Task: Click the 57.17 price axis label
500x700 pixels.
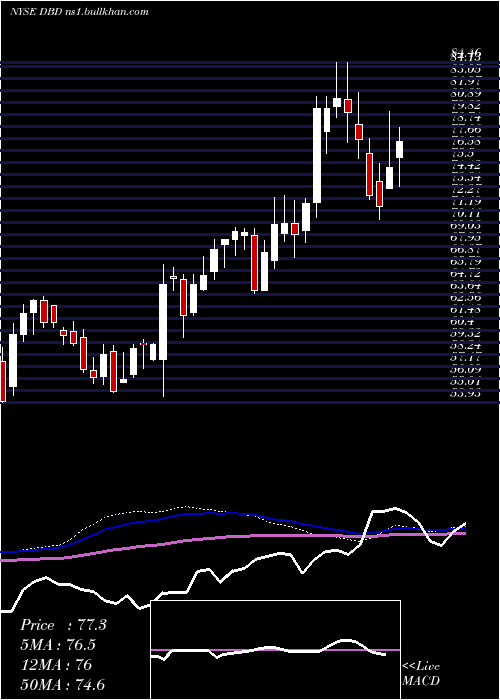Action: [466, 358]
